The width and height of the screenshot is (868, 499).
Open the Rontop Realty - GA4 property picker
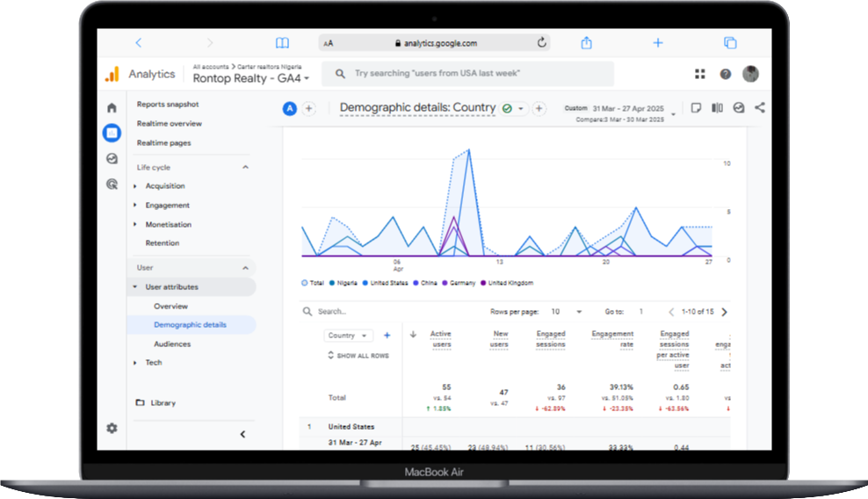pyautogui.click(x=250, y=79)
